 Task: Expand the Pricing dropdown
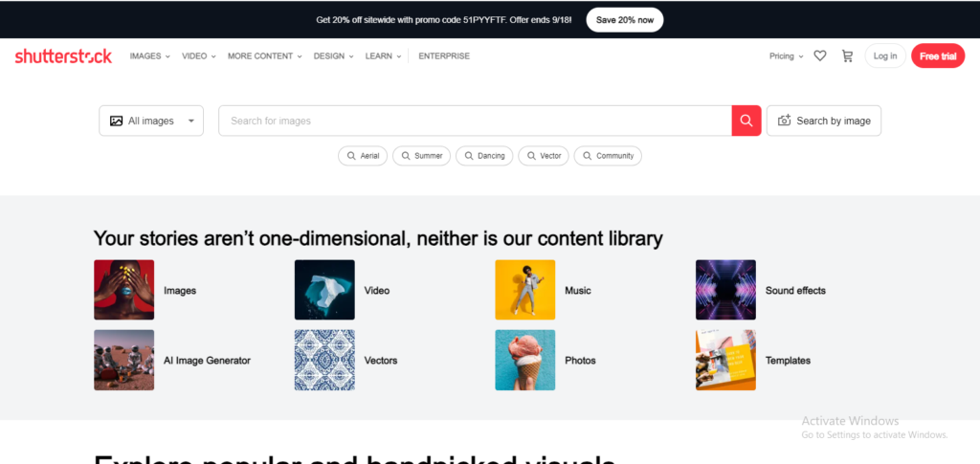(787, 56)
